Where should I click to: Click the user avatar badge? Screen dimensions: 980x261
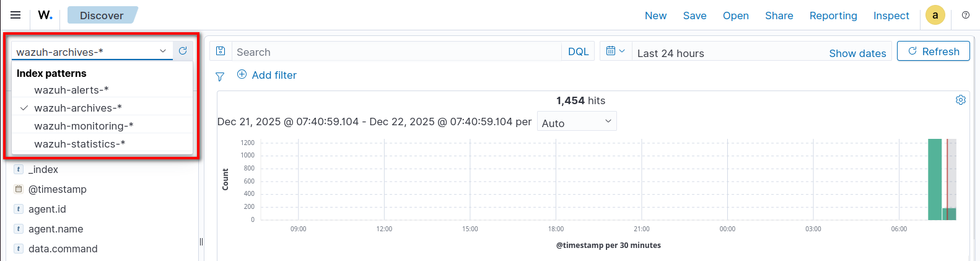click(x=935, y=15)
